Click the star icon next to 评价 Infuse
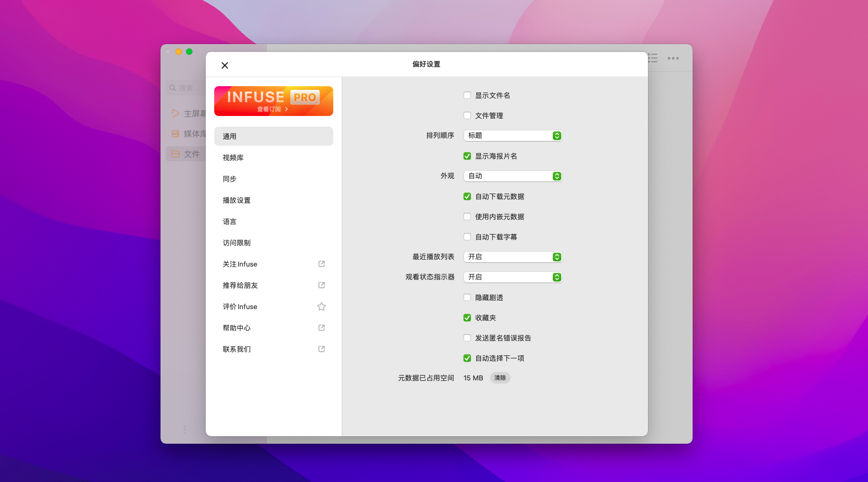Image resolution: width=868 pixels, height=482 pixels. (322, 306)
